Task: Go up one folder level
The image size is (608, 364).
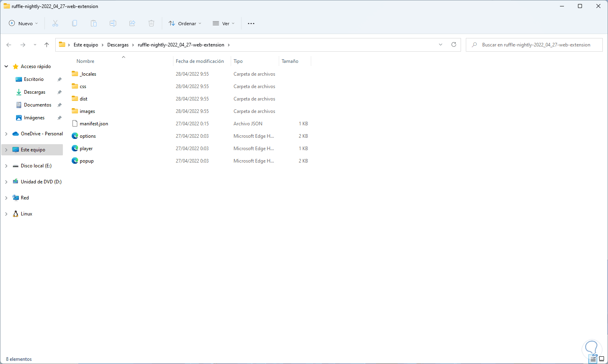Action: coord(47,45)
